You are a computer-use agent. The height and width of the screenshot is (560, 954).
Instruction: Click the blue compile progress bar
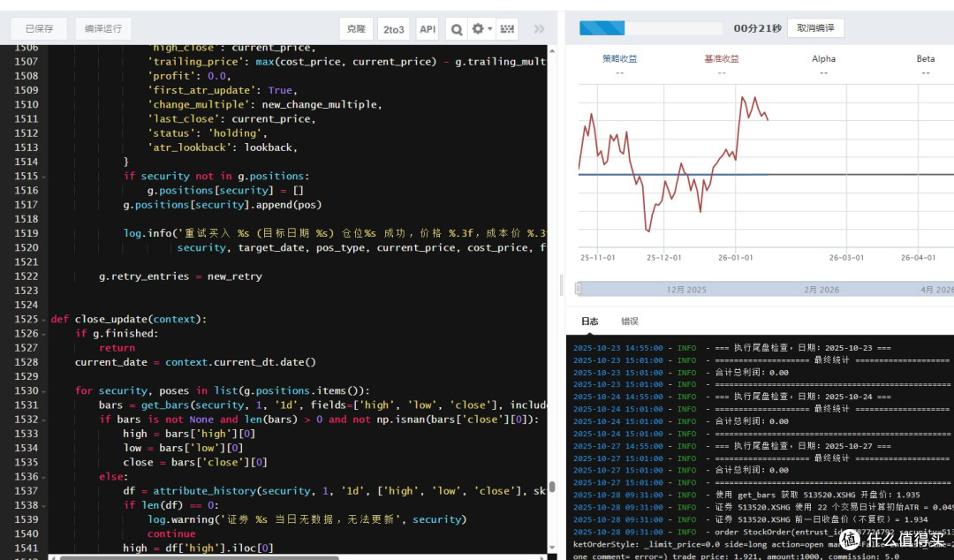click(602, 28)
